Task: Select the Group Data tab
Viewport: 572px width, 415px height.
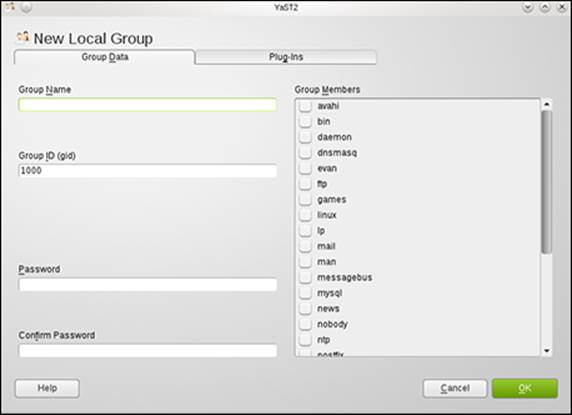Action: click(x=105, y=57)
